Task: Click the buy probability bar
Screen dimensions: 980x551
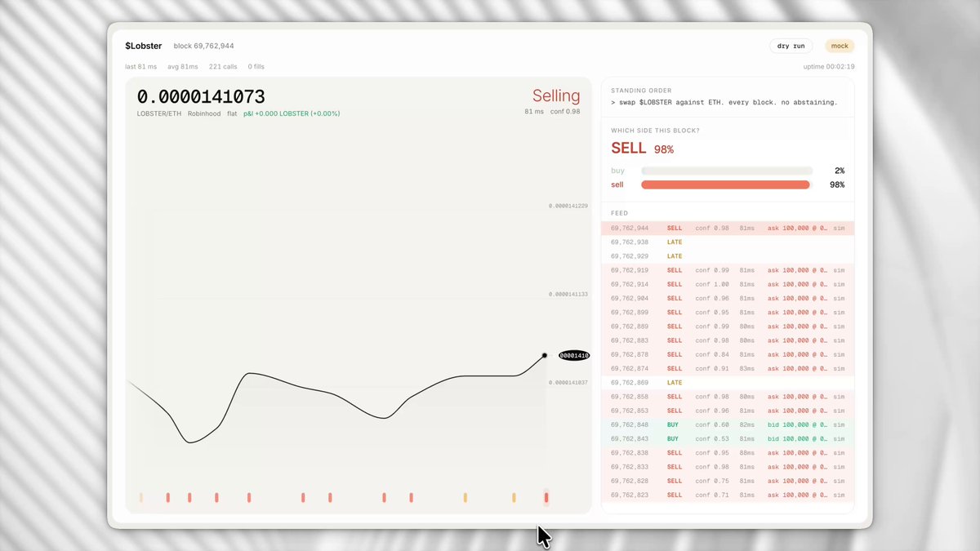Action: coord(727,171)
